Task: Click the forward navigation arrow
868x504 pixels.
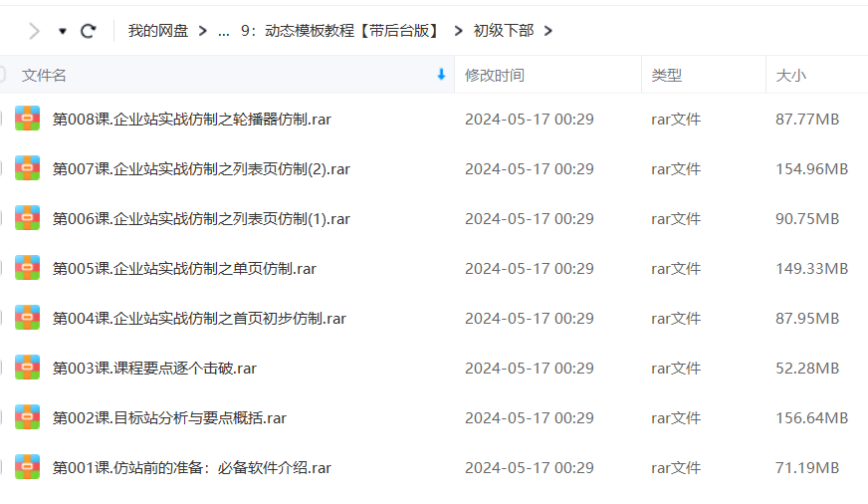Action: click(x=35, y=31)
